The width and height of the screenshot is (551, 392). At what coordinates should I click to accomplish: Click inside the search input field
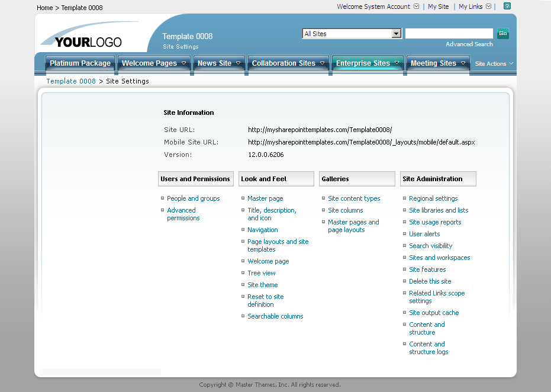pyautogui.click(x=449, y=34)
